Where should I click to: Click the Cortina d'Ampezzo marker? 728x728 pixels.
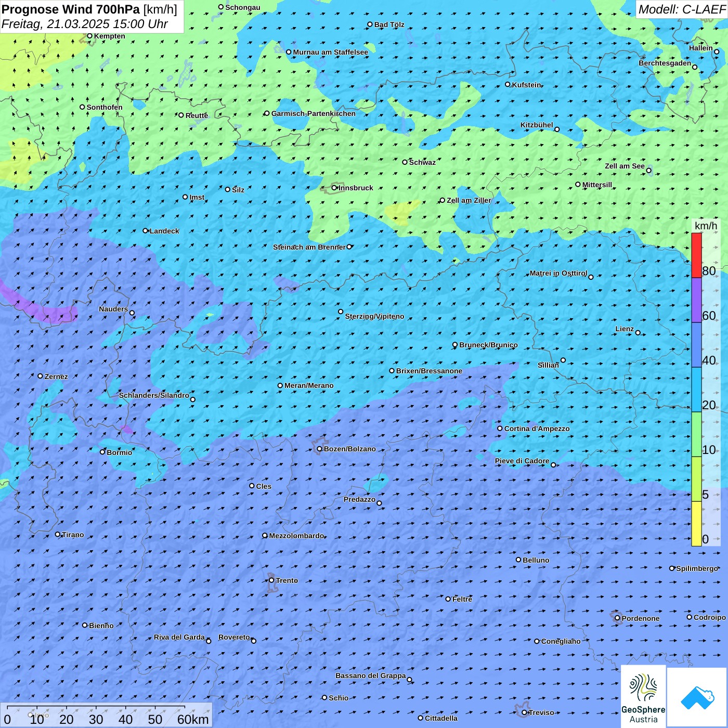500,428
